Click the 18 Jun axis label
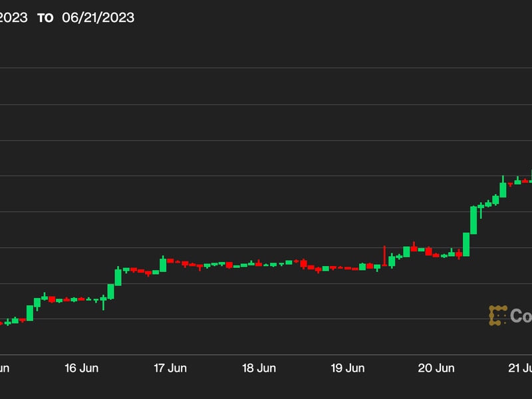This screenshot has width=532, height=399. pyautogui.click(x=259, y=368)
